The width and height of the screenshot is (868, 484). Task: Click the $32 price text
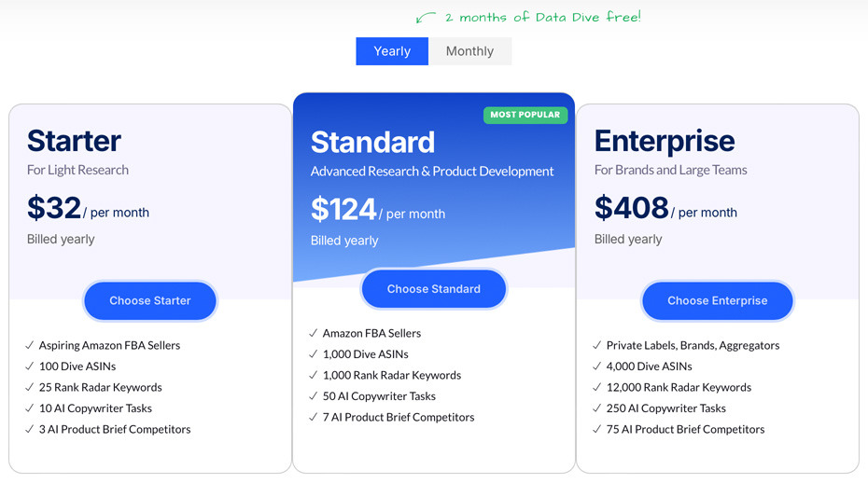[x=54, y=208]
